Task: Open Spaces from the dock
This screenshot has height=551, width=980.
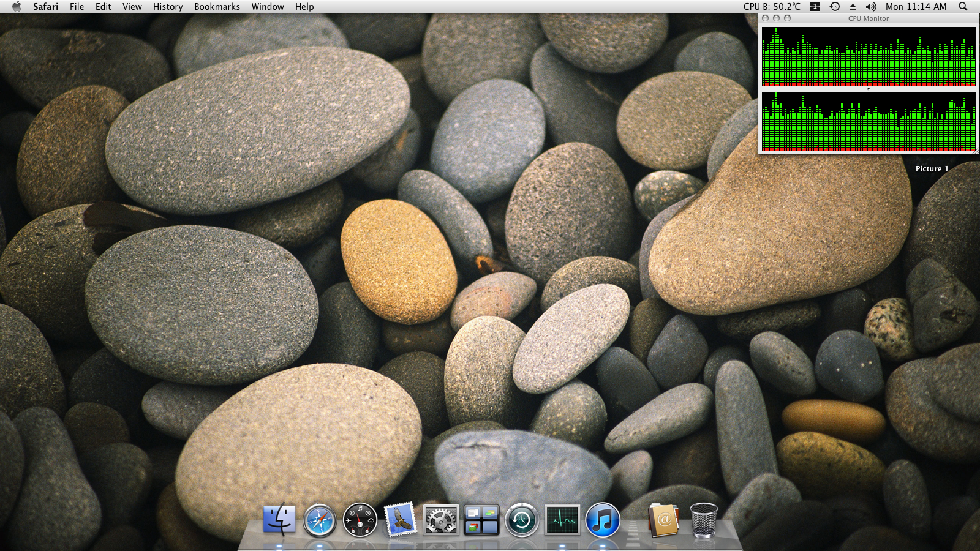Action: 481,520
